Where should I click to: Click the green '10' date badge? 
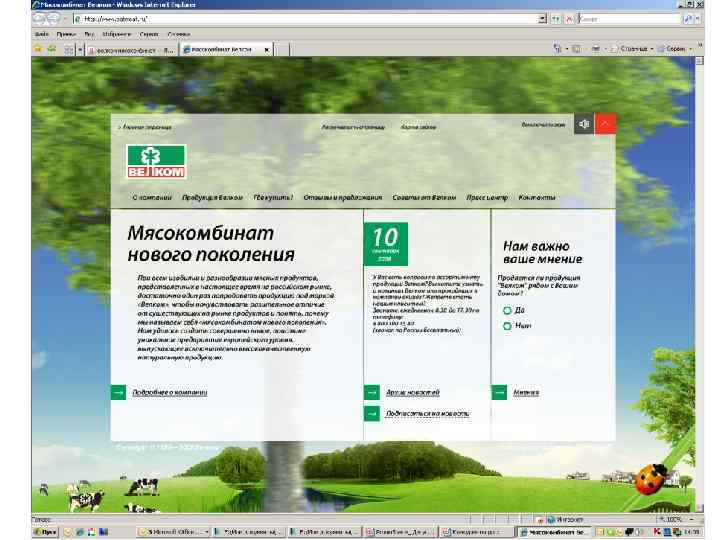(x=385, y=244)
